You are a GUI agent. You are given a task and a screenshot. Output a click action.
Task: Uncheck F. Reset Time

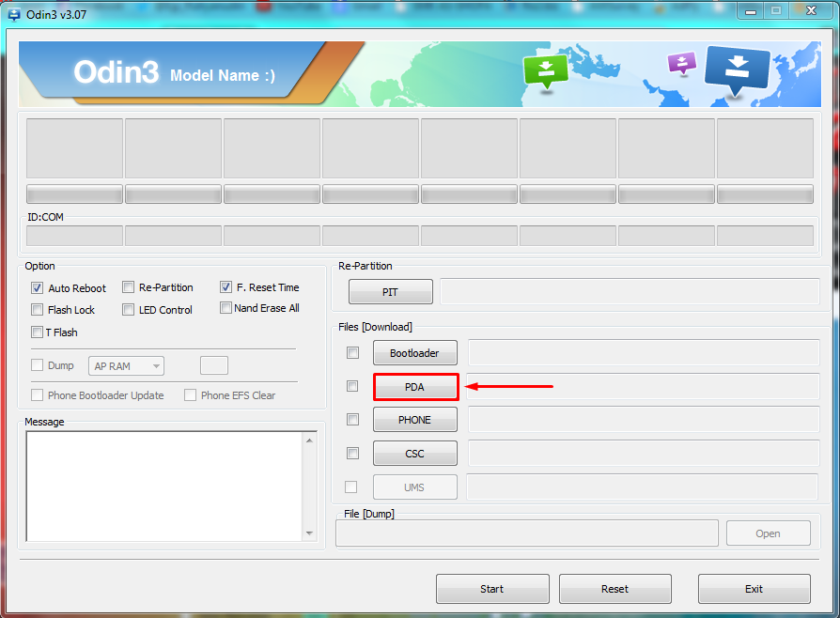point(226,287)
